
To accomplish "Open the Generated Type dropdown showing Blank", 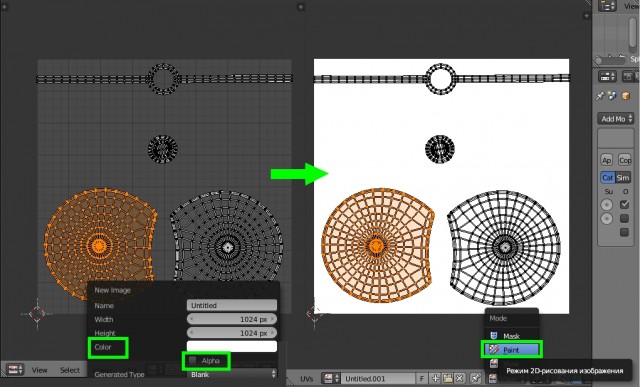I will point(232,374).
